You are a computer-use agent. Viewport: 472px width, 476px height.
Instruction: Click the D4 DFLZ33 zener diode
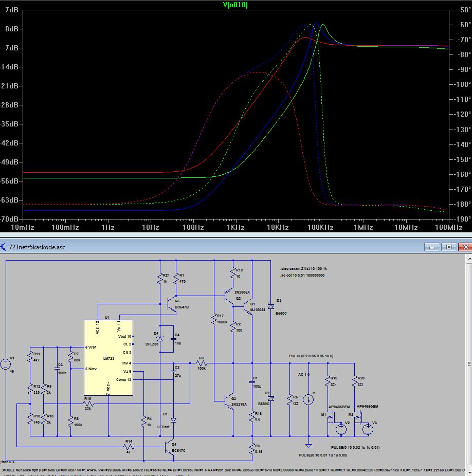(159, 339)
